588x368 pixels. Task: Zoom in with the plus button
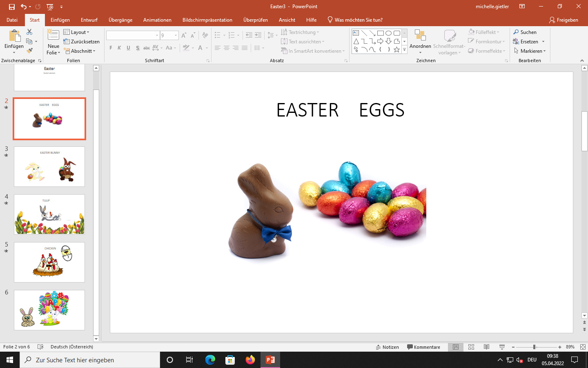pos(560,347)
